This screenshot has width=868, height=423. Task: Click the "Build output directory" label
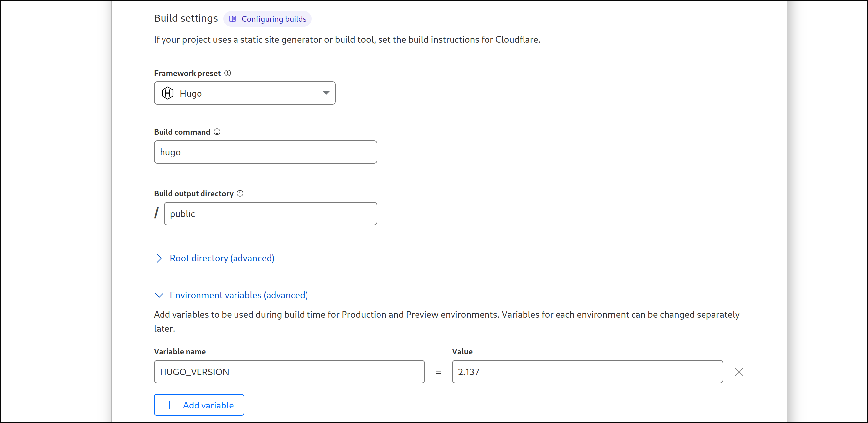click(x=194, y=194)
